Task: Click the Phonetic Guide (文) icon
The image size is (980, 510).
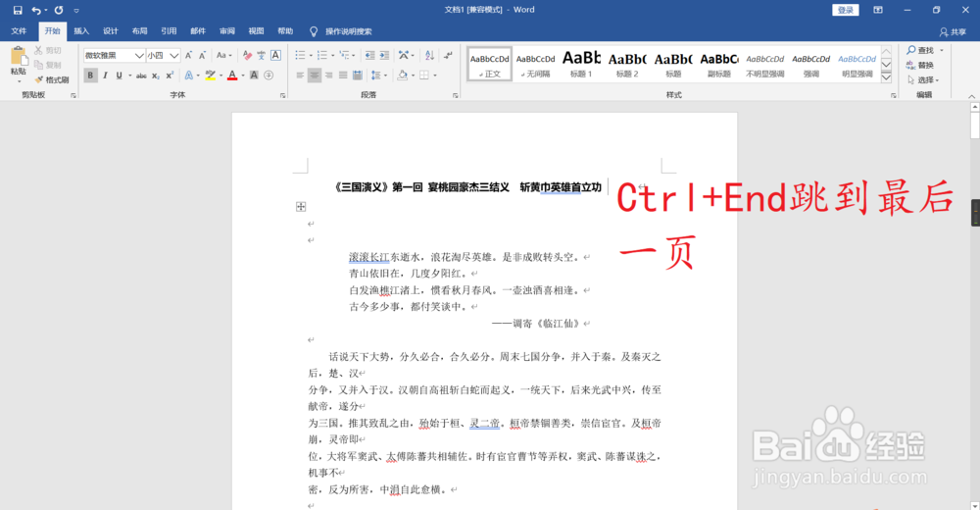Action: coord(262,56)
